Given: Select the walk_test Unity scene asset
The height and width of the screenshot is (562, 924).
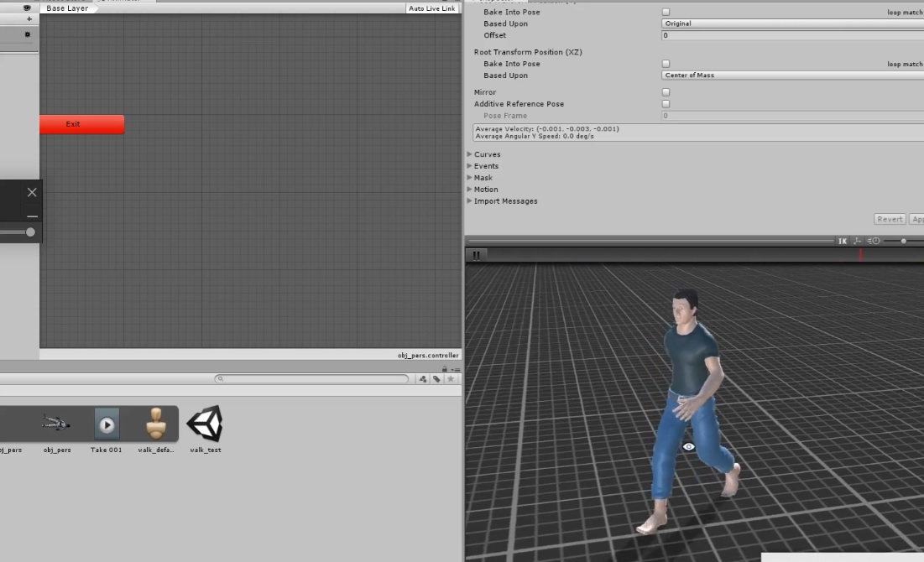Looking at the screenshot, I should pyautogui.click(x=205, y=425).
